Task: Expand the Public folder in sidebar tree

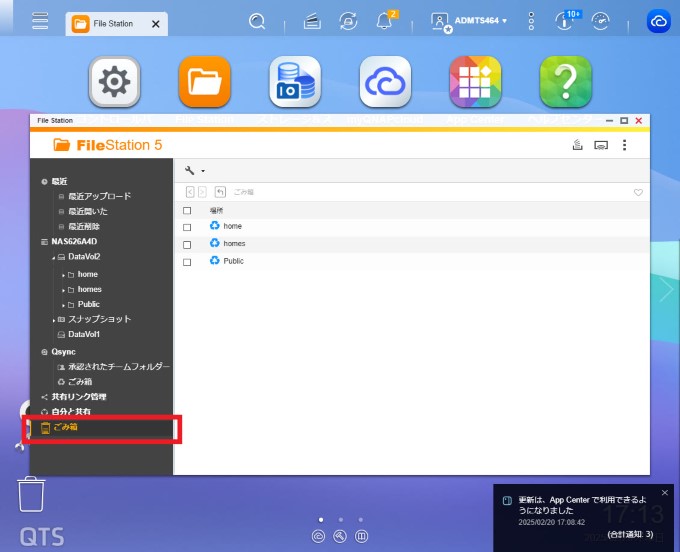Action: (63, 305)
